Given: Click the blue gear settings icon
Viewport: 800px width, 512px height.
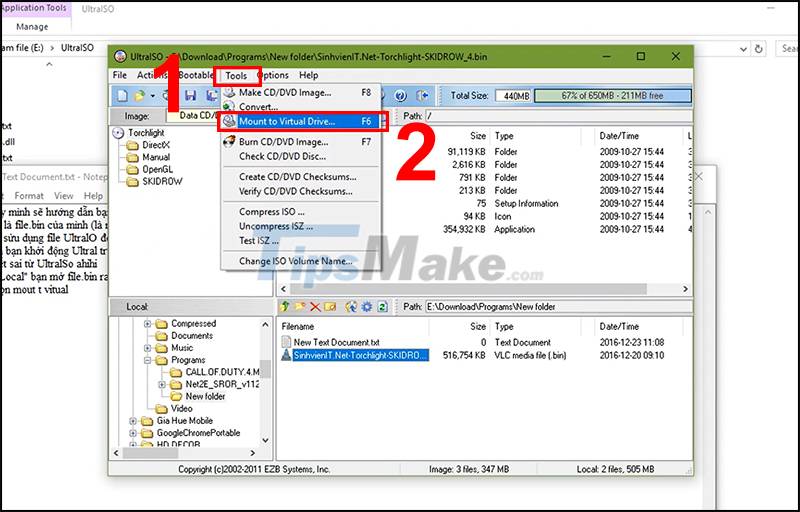Looking at the screenshot, I should point(367,306).
